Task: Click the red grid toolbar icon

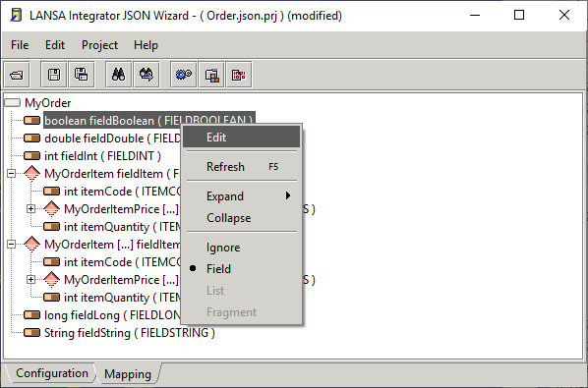Action: tap(239, 75)
